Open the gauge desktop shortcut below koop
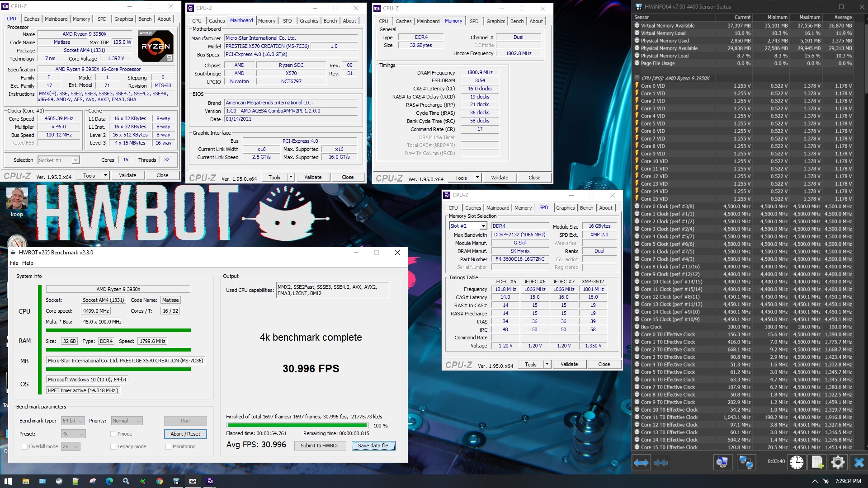Image resolution: width=868 pixels, height=488 pixels. click(17, 240)
